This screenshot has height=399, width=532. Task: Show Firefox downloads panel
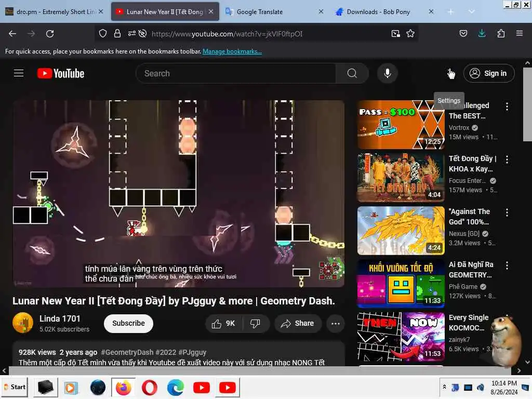pyautogui.click(x=482, y=33)
